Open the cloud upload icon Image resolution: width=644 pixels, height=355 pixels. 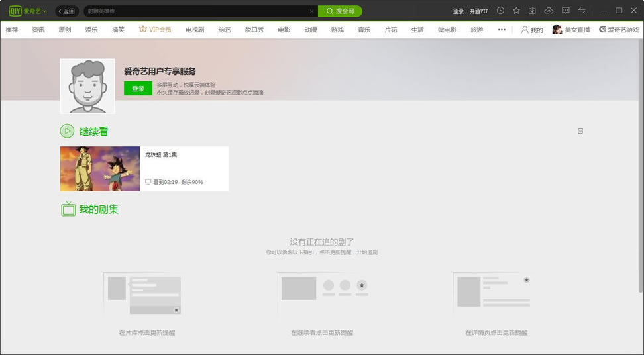[549, 11]
